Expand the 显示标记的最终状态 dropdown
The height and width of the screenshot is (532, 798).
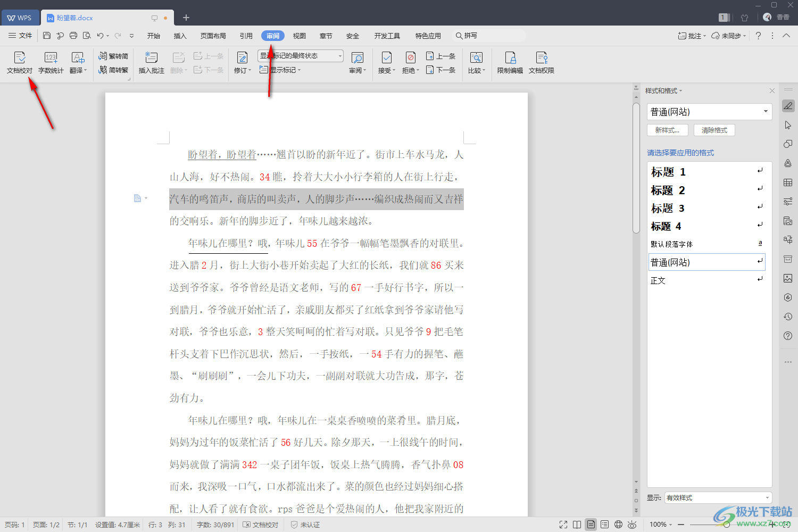click(x=340, y=56)
